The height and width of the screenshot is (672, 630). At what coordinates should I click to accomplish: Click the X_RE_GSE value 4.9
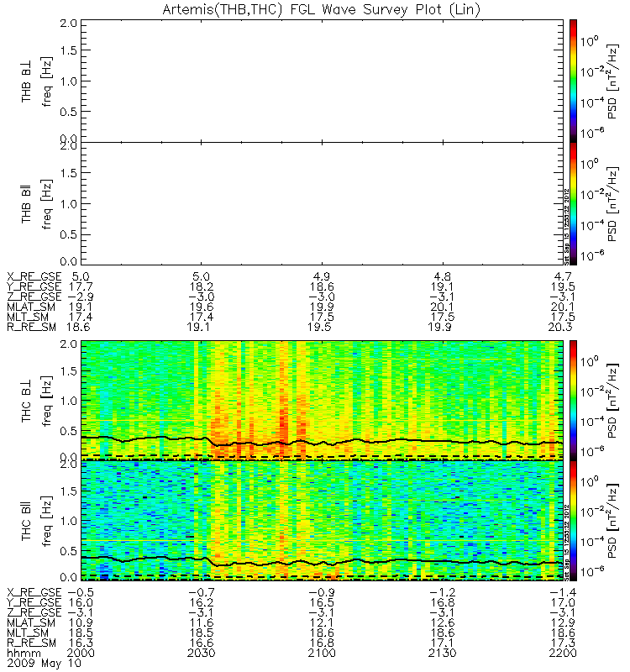pos(322,276)
